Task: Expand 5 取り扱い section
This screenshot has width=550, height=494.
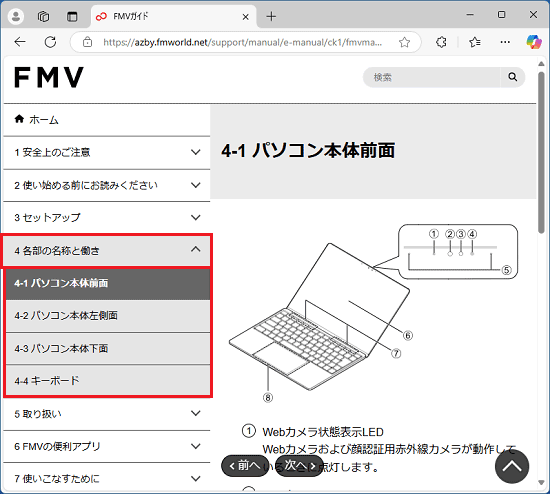Action: [x=107, y=414]
